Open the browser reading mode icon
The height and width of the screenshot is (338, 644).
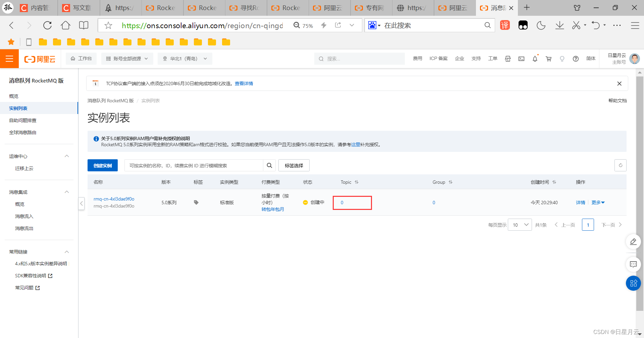click(x=84, y=25)
